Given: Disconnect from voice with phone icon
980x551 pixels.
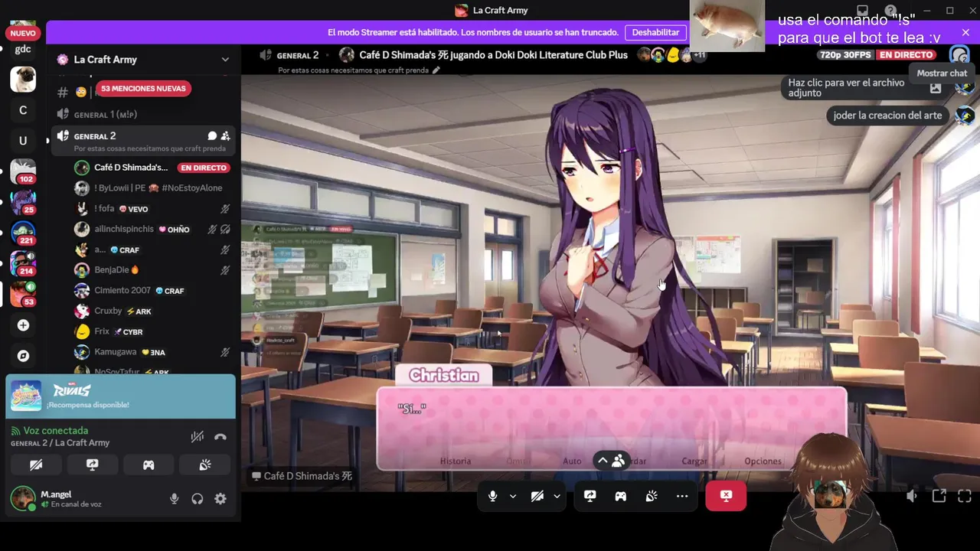Looking at the screenshot, I should (x=220, y=436).
